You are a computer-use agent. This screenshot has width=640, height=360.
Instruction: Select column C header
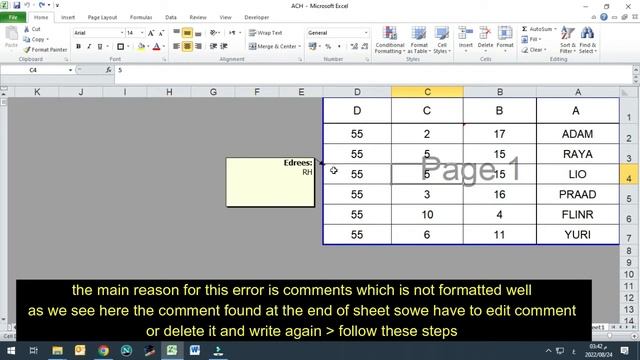(x=427, y=92)
